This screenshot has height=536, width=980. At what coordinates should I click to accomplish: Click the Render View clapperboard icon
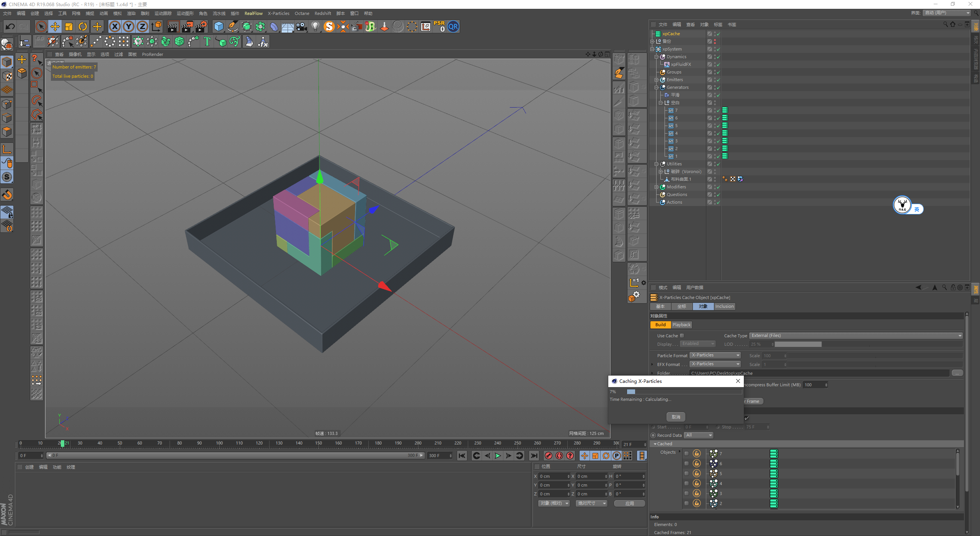point(173,27)
